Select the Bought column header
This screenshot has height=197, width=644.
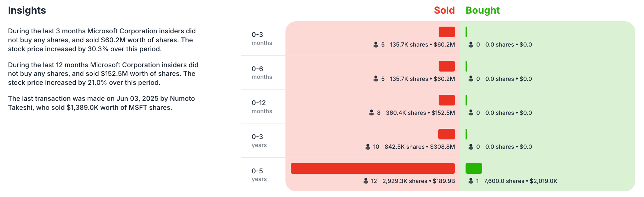(x=483, y=10)
